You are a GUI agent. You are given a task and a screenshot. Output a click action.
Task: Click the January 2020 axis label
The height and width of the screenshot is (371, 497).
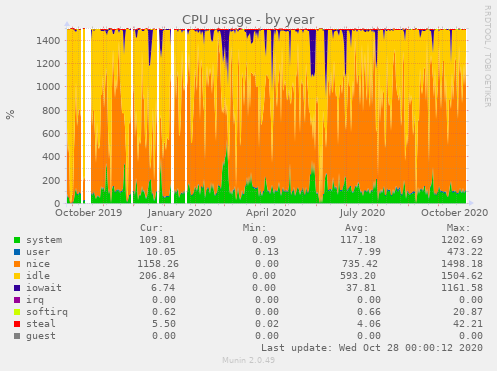[180, 213]
